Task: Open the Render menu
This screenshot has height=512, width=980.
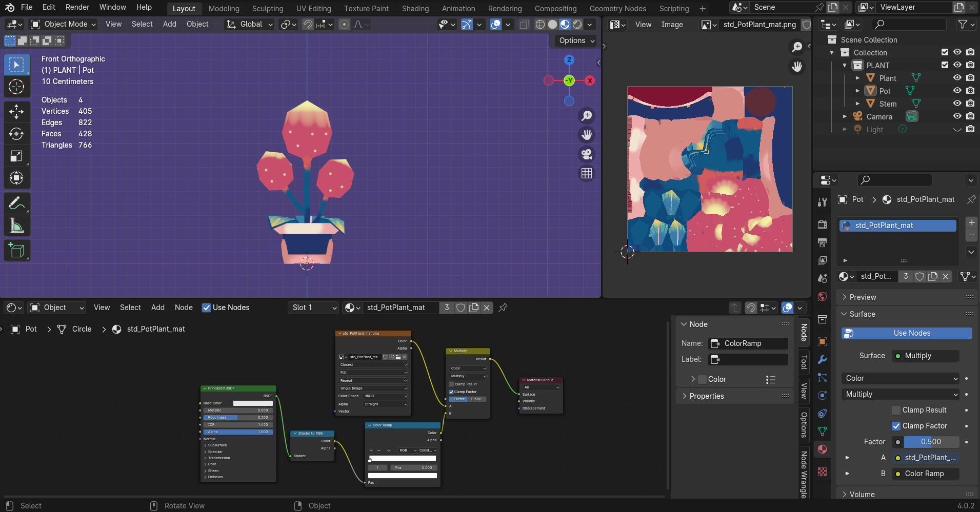Action: click(x=77, y=7)
